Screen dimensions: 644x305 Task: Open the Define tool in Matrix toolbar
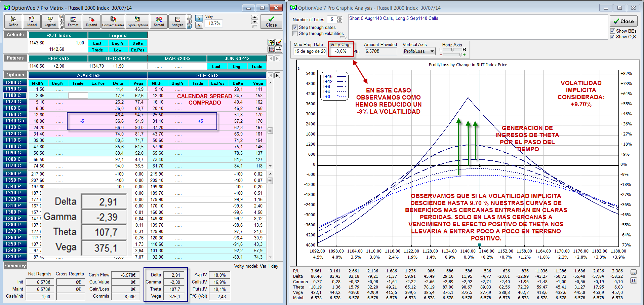13,21
